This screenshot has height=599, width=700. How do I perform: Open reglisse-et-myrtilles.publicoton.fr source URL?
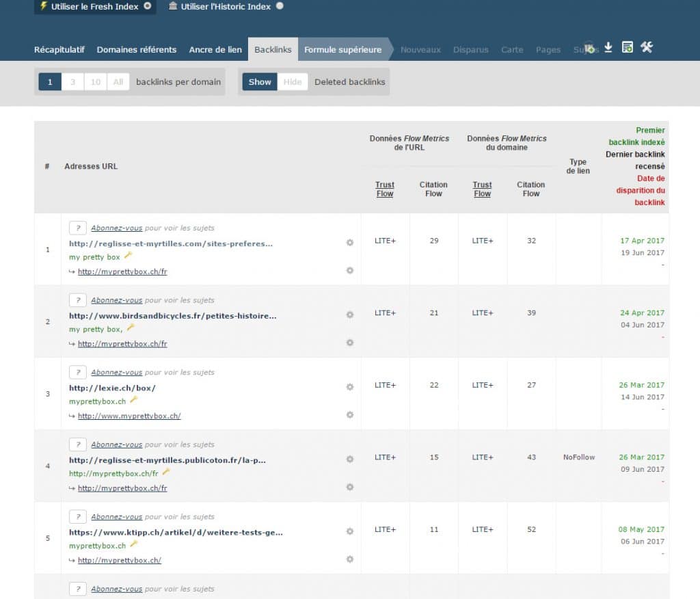tap(167, 460)
